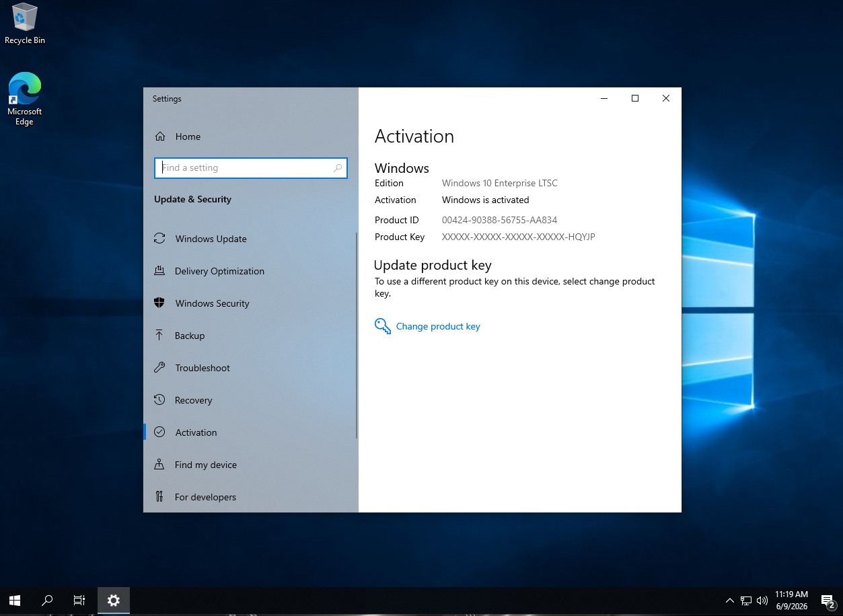Click the For developers sliders icon
This screenshot has width=843, height=616.
pos(159,496)
